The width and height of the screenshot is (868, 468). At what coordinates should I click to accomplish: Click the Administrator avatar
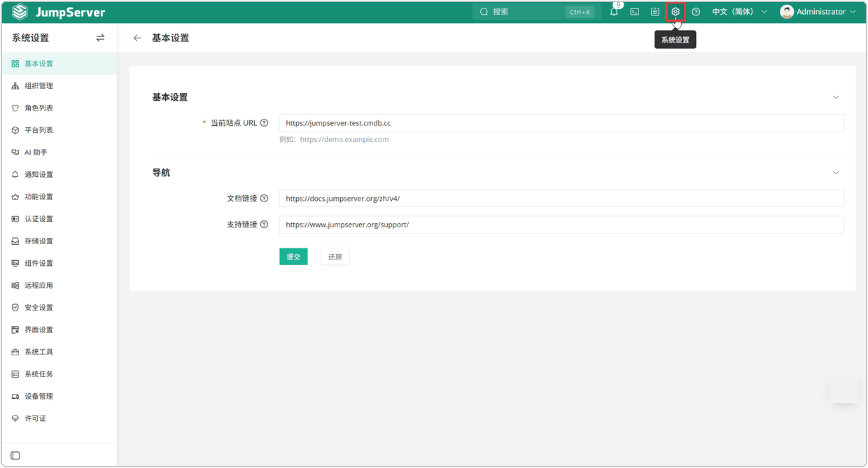(787, 12)
